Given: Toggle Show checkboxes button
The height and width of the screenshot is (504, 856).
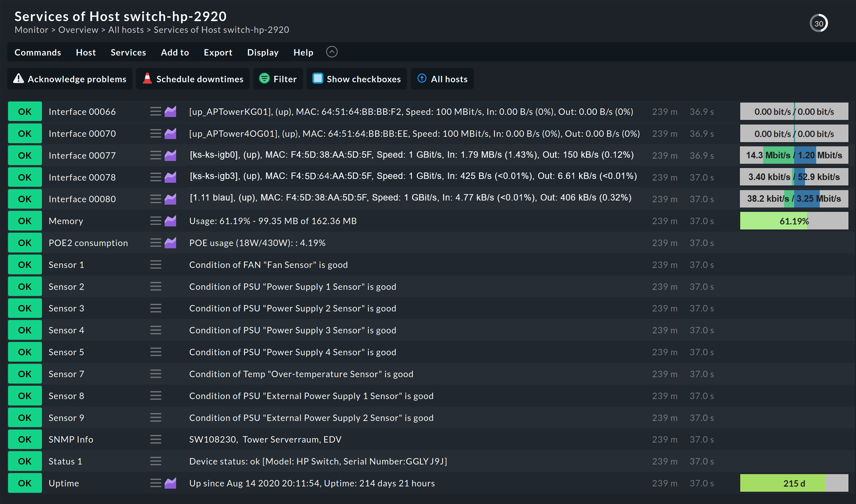Looking at the screenshot, I should point(357,79).
